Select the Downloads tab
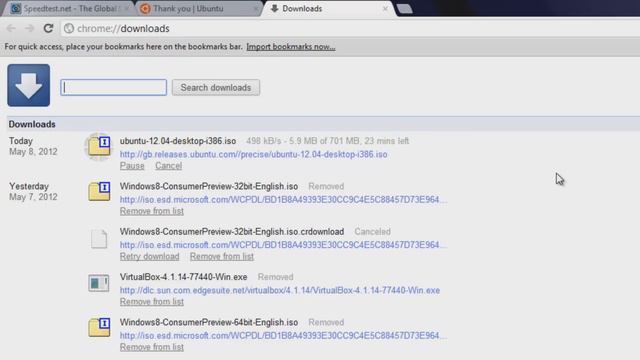The width and height of the screenshot is (640, 360). click(329, 9)
